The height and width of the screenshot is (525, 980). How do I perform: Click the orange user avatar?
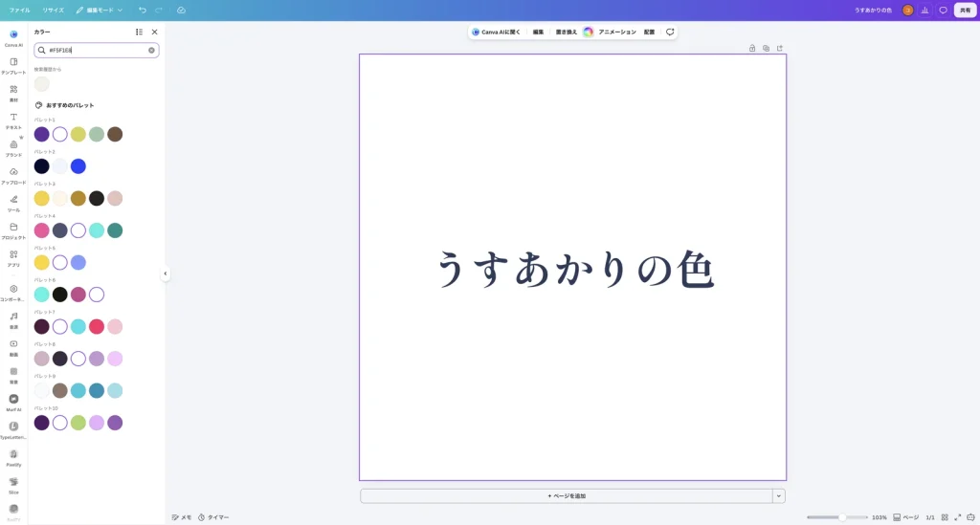[907, 10]
